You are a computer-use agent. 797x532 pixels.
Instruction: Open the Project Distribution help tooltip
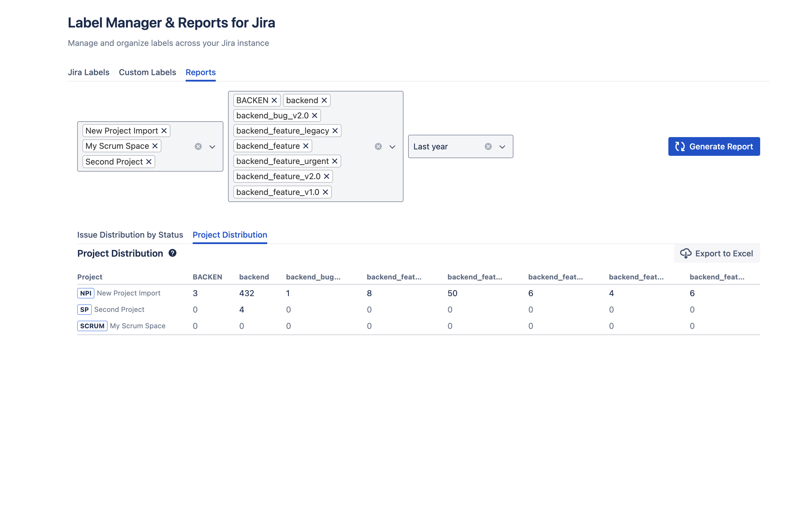click(173, 253)
